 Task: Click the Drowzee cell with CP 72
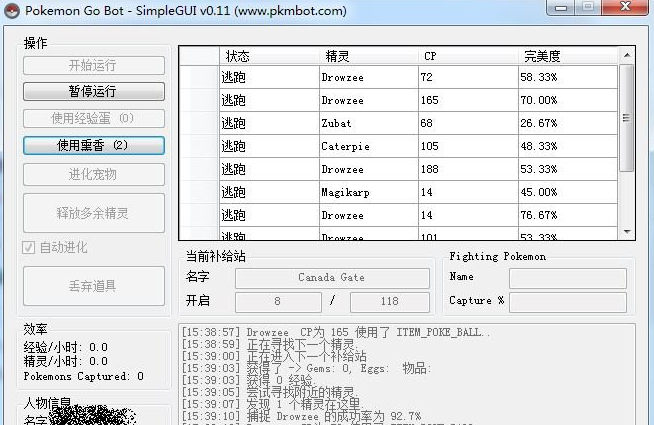point(369,77)
